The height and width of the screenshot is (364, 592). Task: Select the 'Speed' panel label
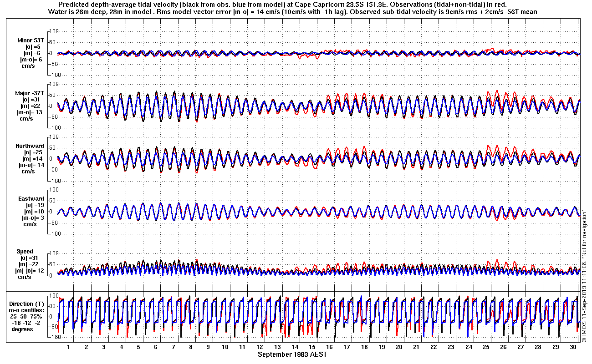coord(25,252)
